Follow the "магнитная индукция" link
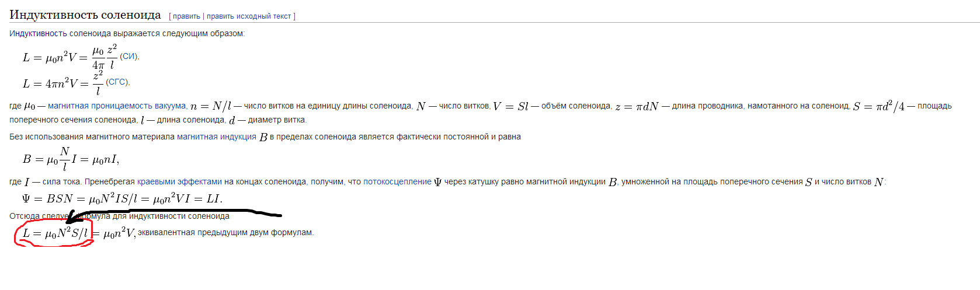 click(216, 137)
